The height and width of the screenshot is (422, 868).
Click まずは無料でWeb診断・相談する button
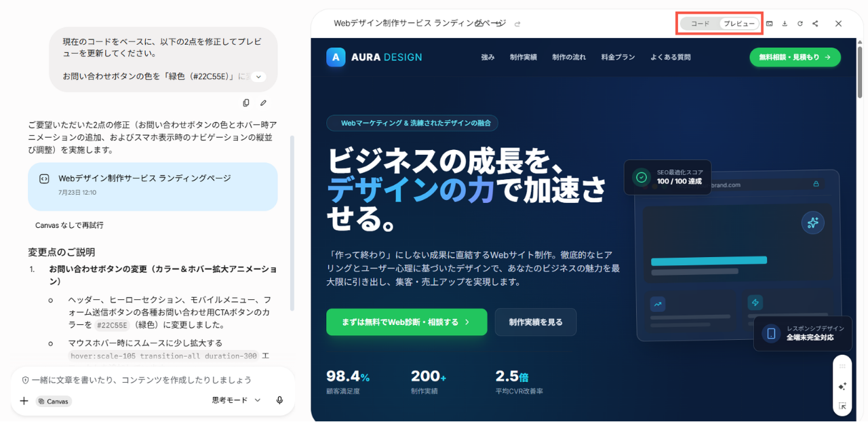pos(406,322)
